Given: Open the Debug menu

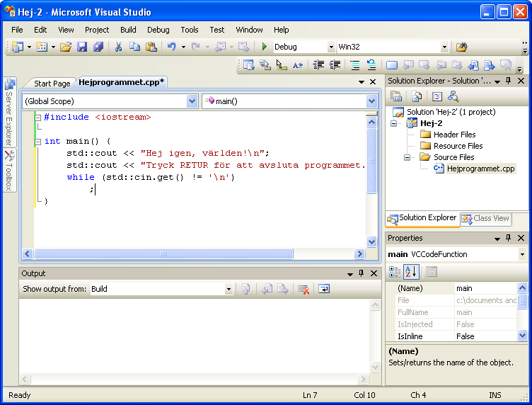Looking at the screenshot, I should [x=158, y=30].
